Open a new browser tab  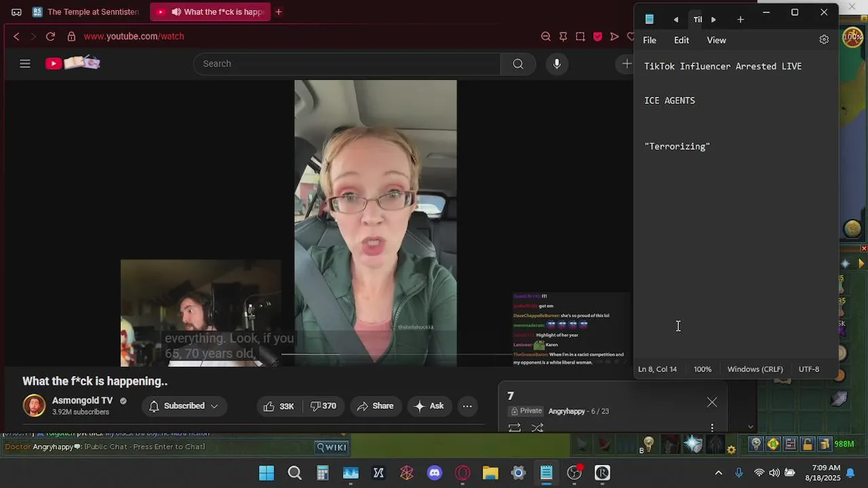click(279, 12)
